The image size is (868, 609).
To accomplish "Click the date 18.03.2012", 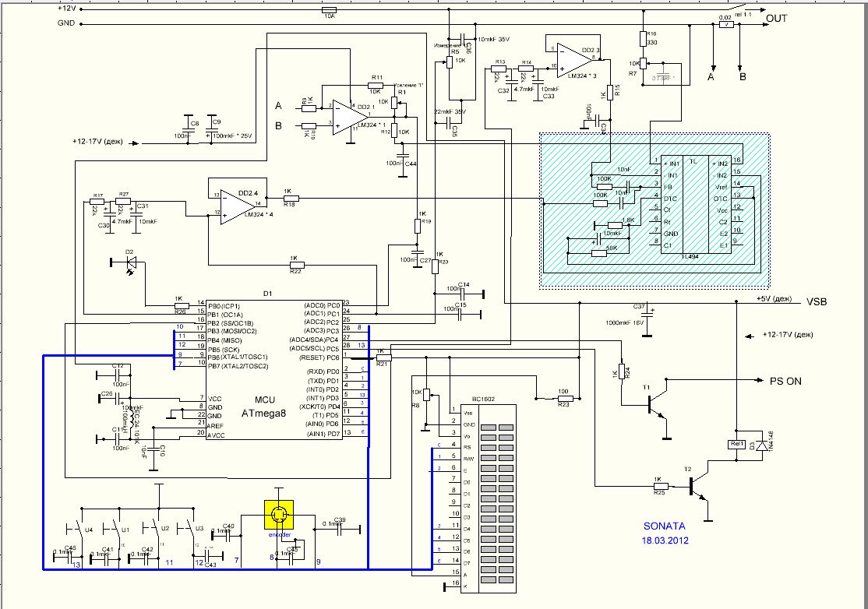I will click(x=665, y=540).
